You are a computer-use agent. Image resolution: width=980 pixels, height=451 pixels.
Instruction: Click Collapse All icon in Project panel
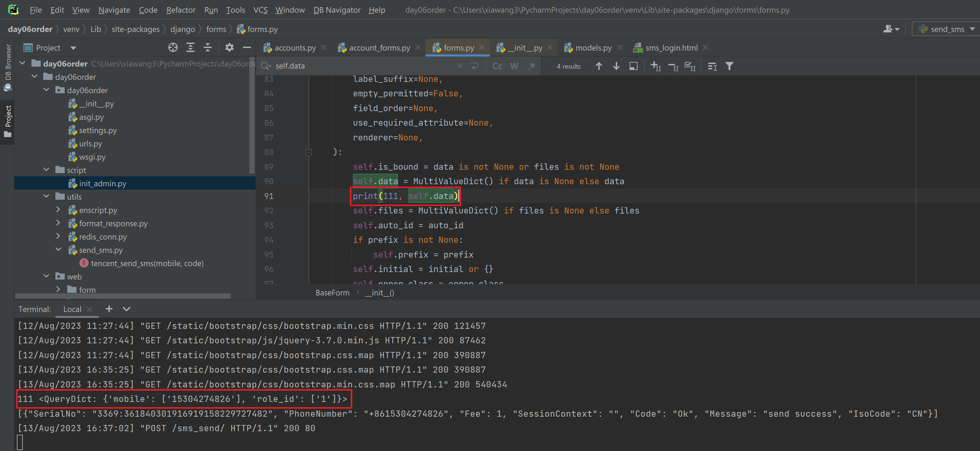tap(208, 48)
